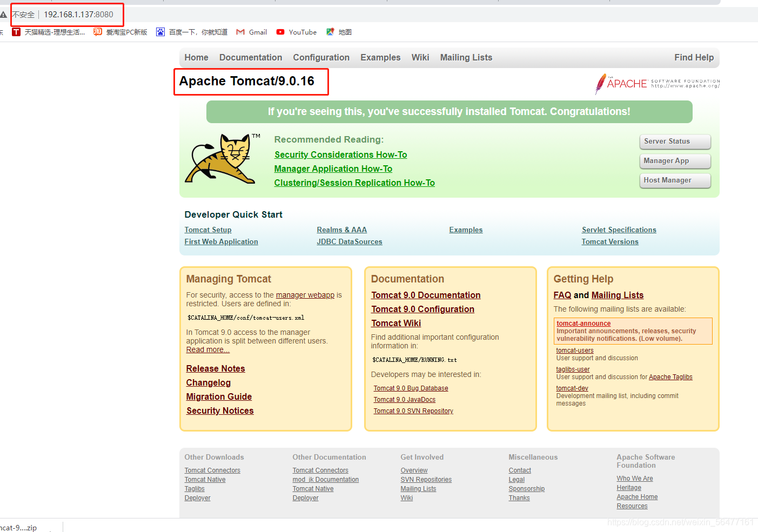The height and width of the screenshot is (532, 758).
Task: Open Heritage footer link
Action: [629, 488]
